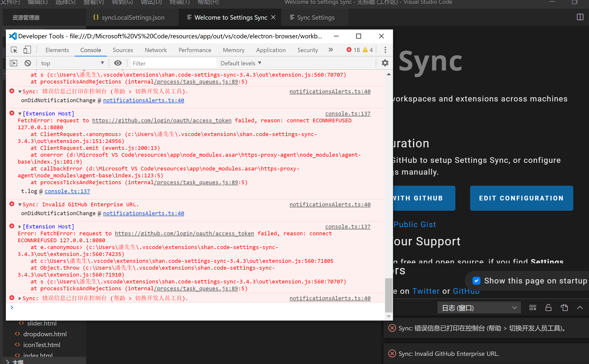The height and width of the screenshot is (364, 589).
Task: Click the json braces icon of syncLocalSettings.json tab
Action: (96, 17)
